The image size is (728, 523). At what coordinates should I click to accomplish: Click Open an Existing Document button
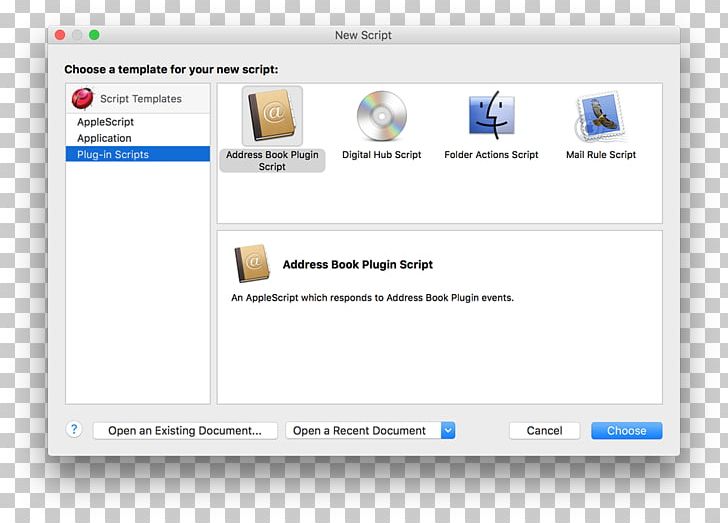(x=185, y=431)
